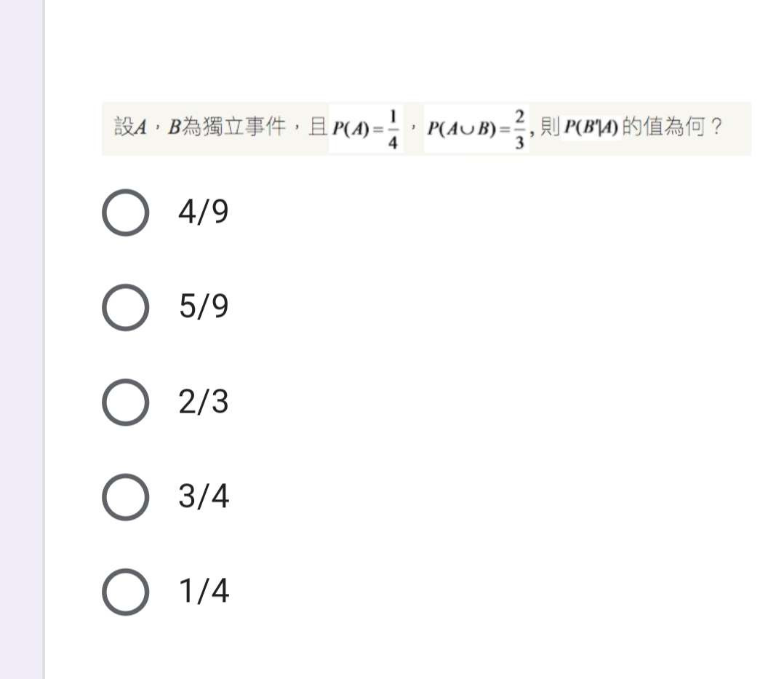Viewport: 784px width, 679px height.
Task: Click the fraction 2/3 inside question image
Action: coord(519,129)
